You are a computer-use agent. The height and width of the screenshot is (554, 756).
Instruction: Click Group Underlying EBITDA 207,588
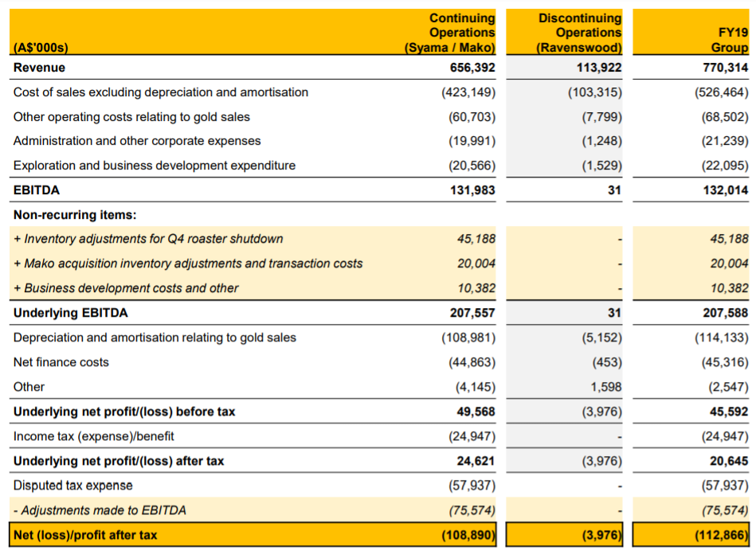tap(725, 313)
